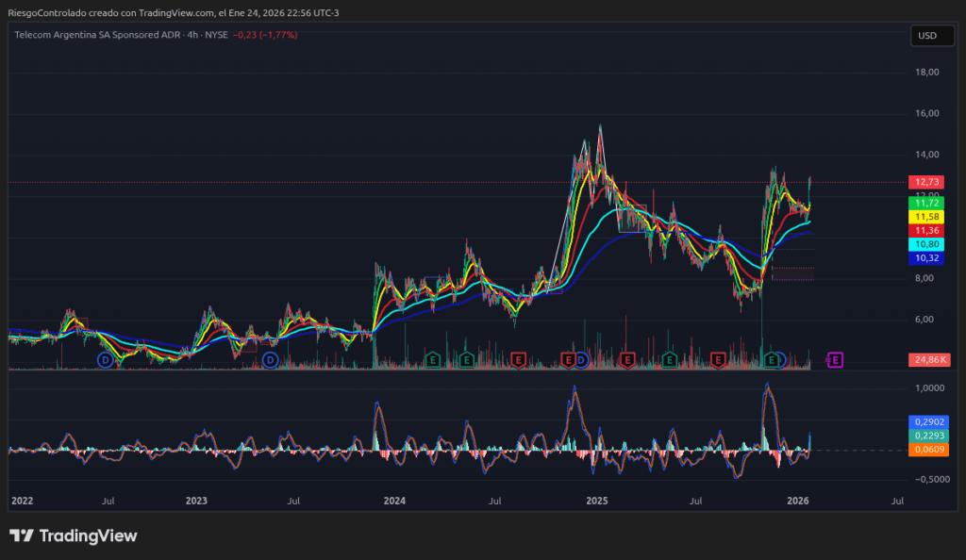
Task: Click the dividend marker in 2023
Action: (x=271, y=360)
